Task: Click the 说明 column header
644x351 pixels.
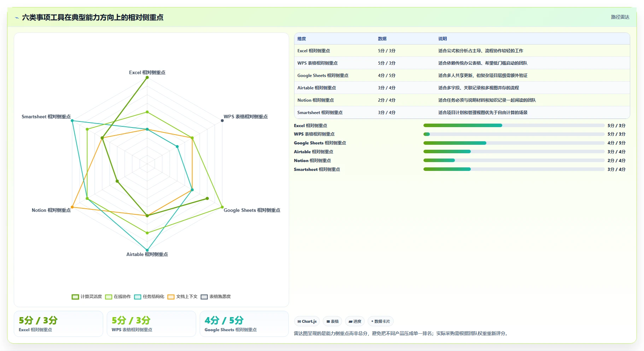Action: (x=443, y=39)
